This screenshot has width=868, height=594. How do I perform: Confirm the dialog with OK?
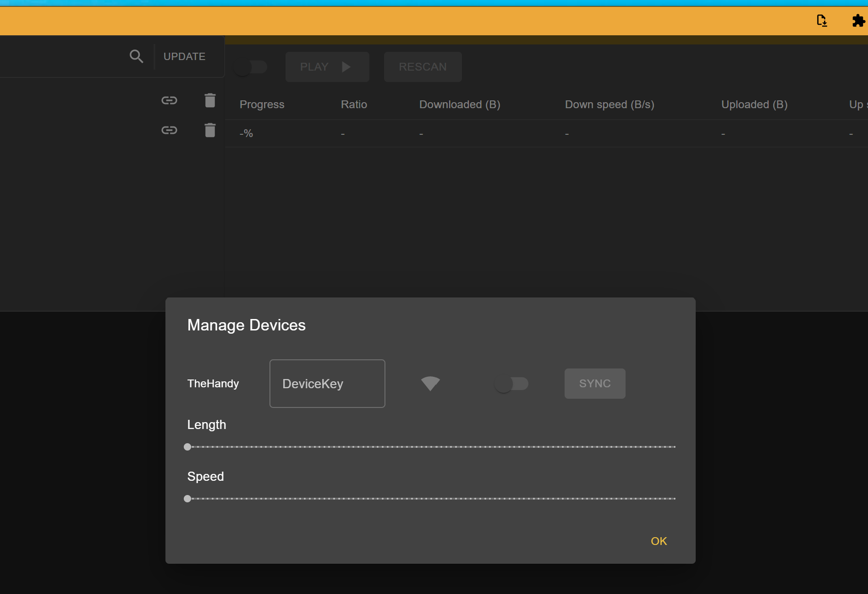(x=659, y=541)
